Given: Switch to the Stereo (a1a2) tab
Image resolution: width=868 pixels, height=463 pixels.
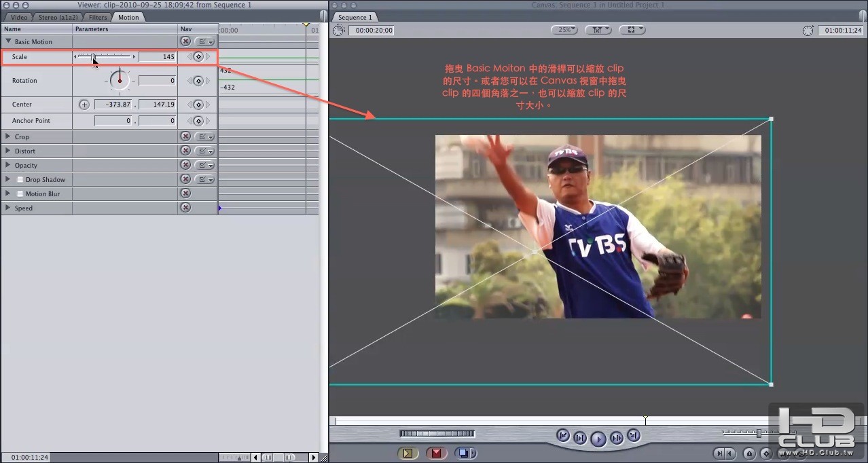Looking at the screenshot, I should 57,17.
